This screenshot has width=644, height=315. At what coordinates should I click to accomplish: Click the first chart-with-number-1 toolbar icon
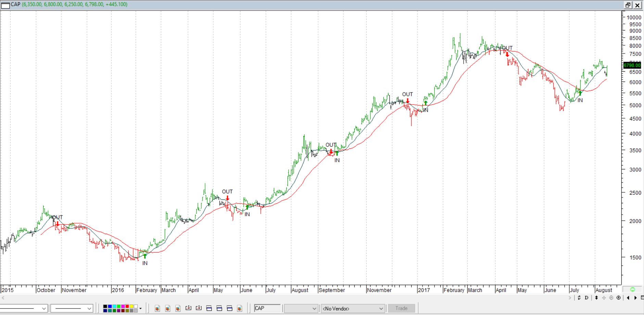click(188, 308)
